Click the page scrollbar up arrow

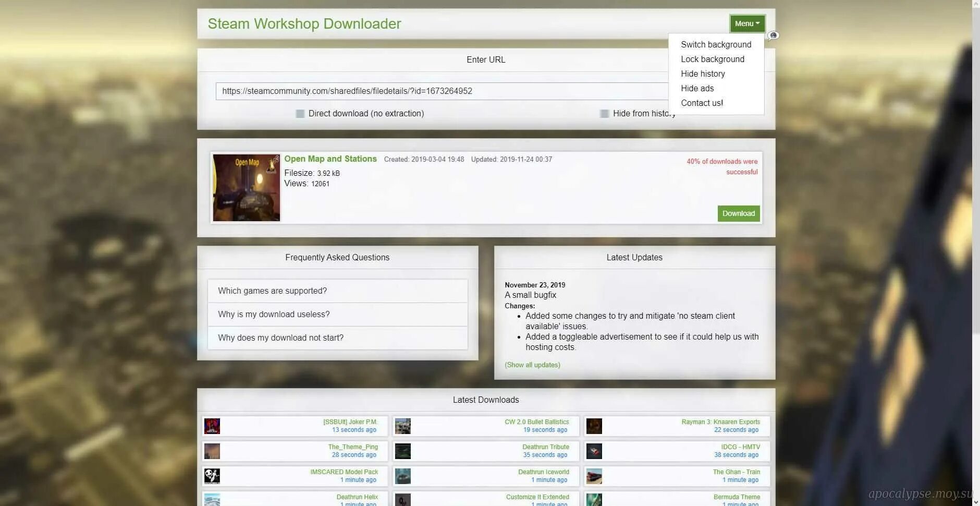[x=976, y=4]
